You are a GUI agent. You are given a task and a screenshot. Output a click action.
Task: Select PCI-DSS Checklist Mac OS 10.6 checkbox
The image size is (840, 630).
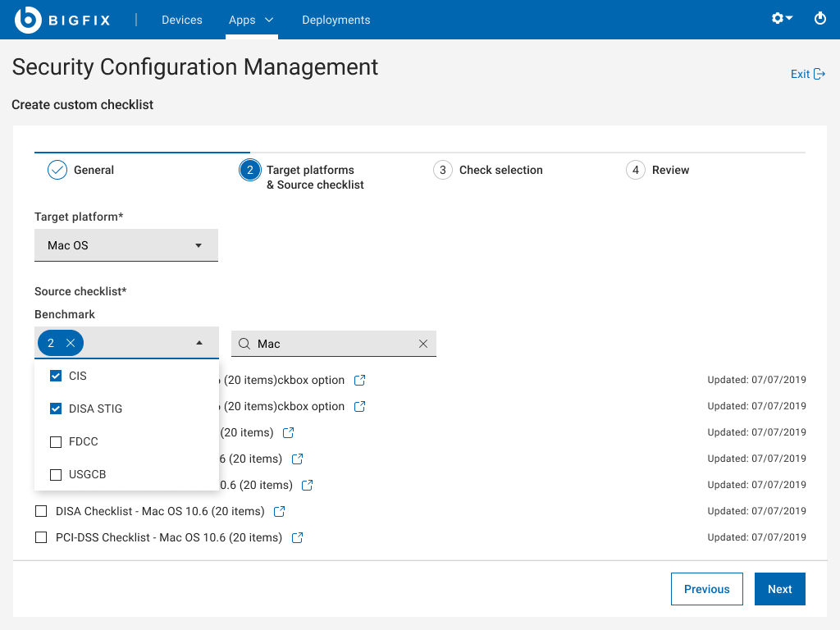click(41, 537)
